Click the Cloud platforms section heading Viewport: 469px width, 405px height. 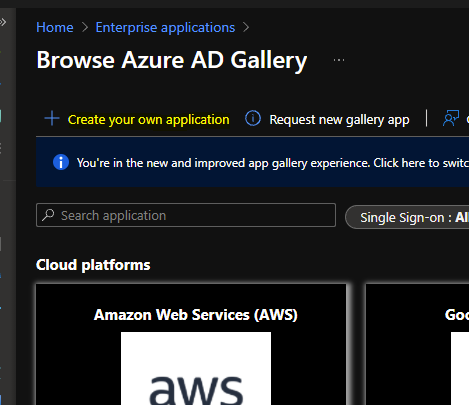tap(93, 265)
